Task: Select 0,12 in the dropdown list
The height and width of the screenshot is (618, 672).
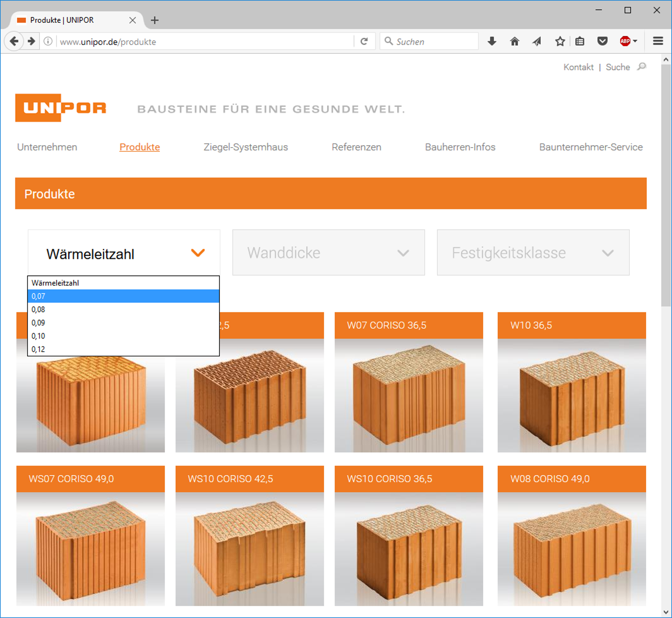Action: (x=123, y=349)
